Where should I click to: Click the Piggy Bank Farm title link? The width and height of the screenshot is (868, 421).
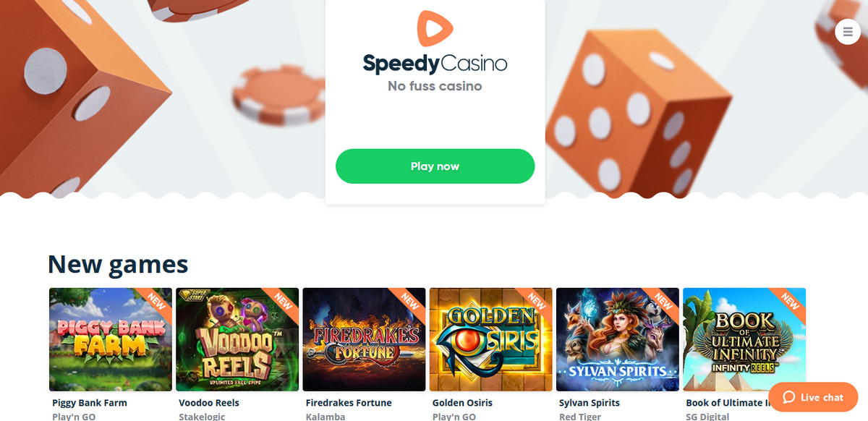coord(90,403)
